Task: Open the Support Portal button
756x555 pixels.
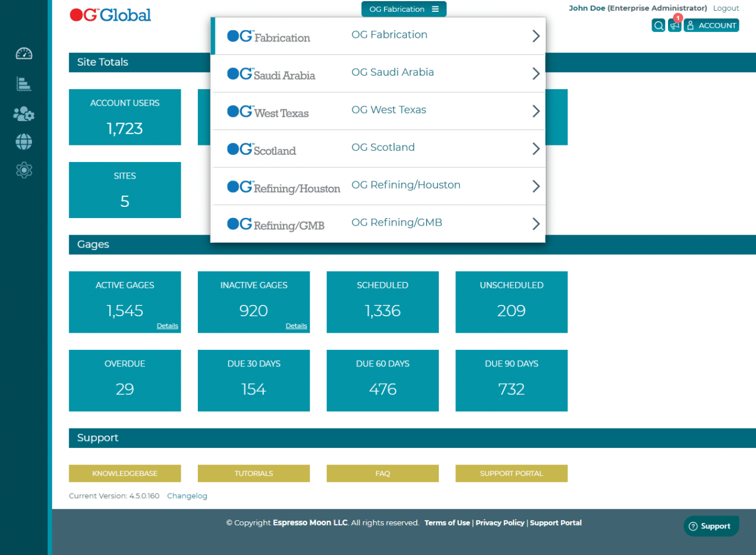Action: (511, 473)
